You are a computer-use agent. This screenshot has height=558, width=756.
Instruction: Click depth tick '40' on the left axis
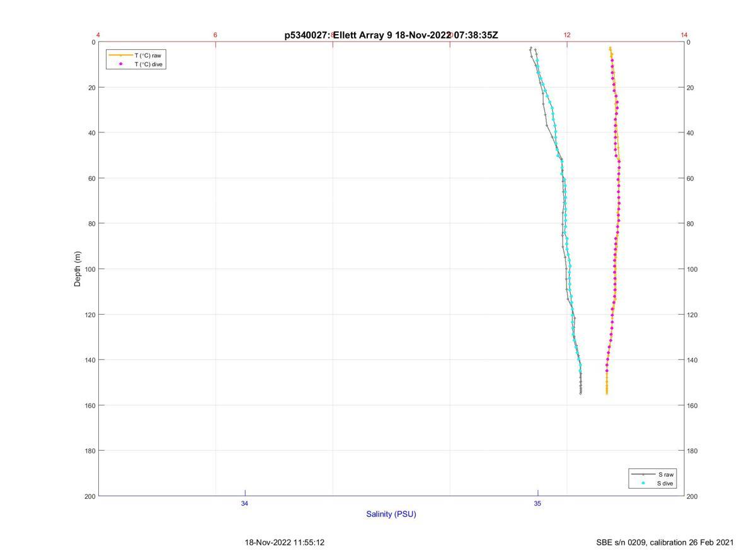click(91, 133)
